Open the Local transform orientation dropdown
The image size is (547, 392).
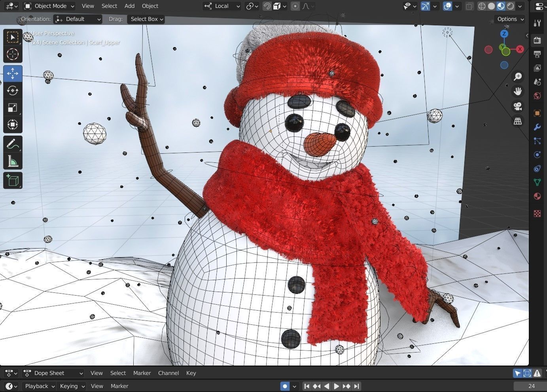221,6
